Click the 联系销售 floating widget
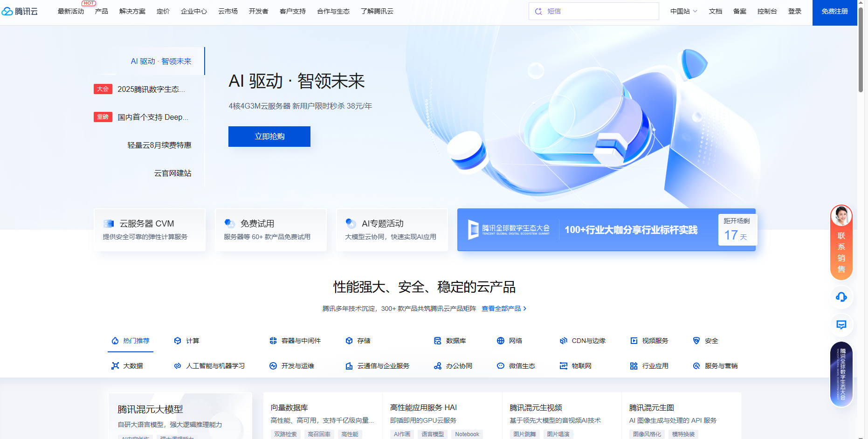 click(841, 242)
